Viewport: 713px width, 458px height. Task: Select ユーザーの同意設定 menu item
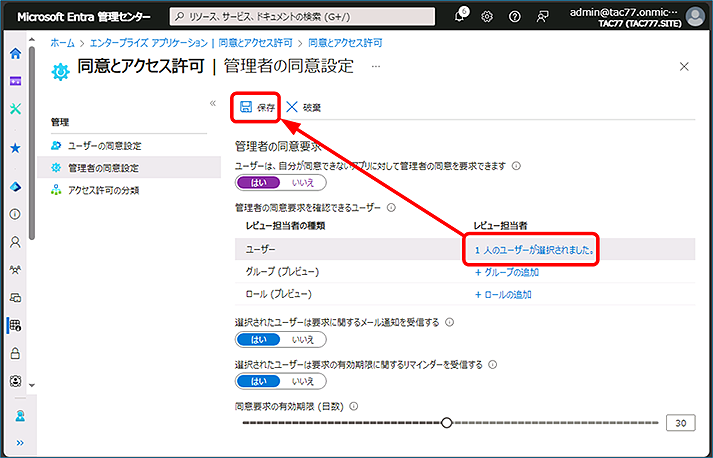tap(105, 146)
